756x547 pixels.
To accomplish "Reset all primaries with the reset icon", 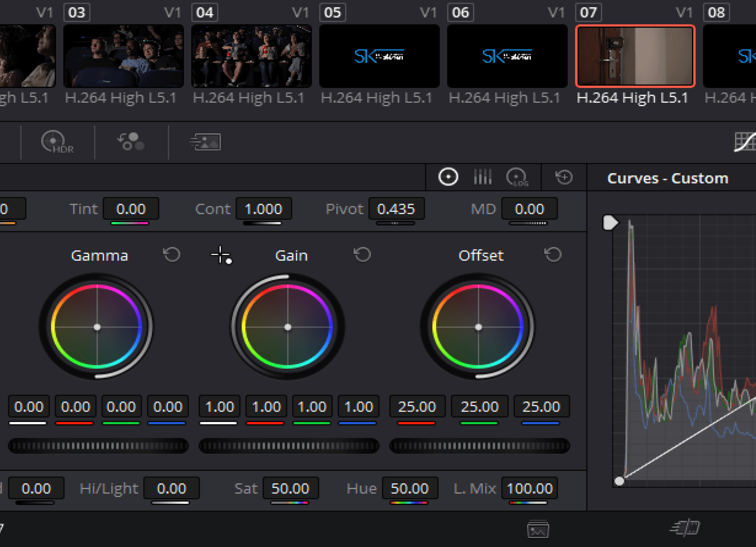I will (x=564, y=177).
